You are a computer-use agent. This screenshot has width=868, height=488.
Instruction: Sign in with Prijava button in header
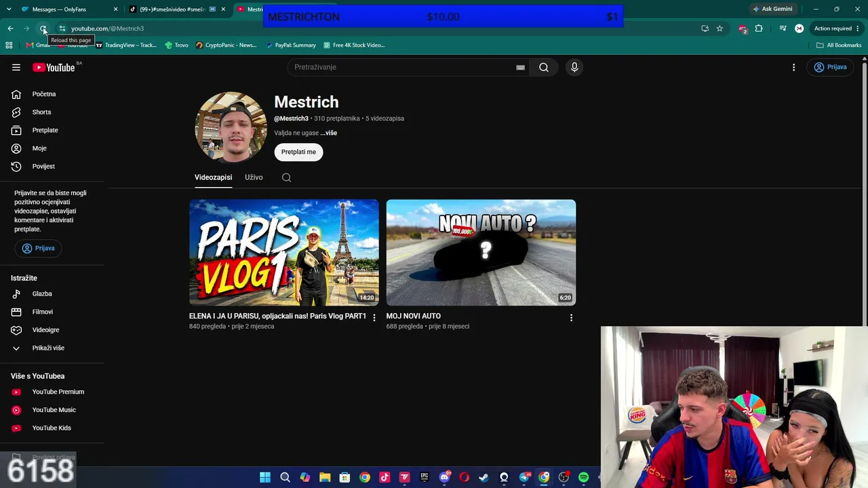click(x=831, y=67)
